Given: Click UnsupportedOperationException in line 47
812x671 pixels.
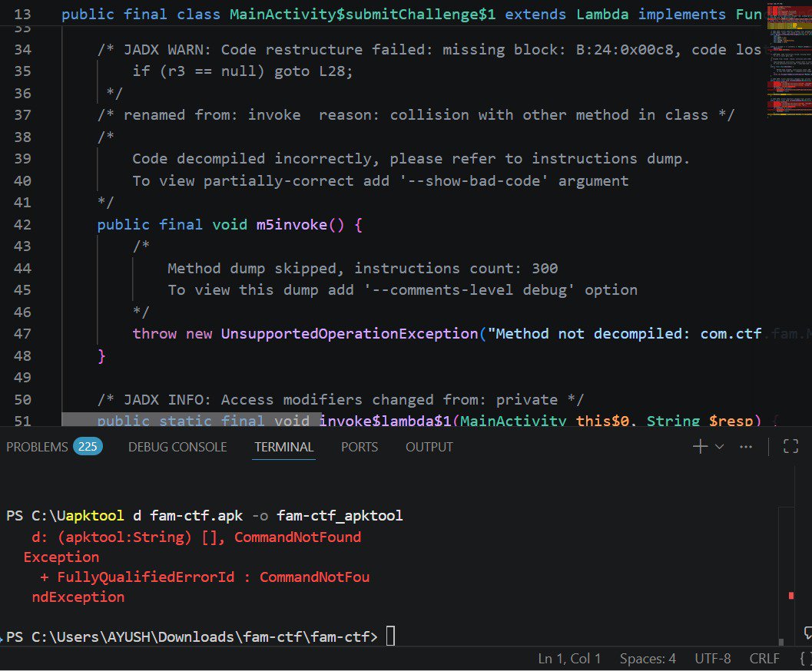Looking at the screenshot, I should pos(350,334).
